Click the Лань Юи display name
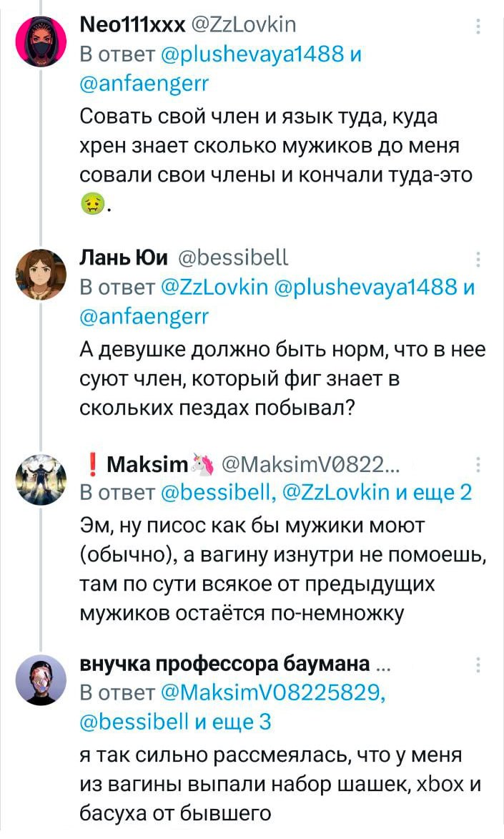 point(123,258)
